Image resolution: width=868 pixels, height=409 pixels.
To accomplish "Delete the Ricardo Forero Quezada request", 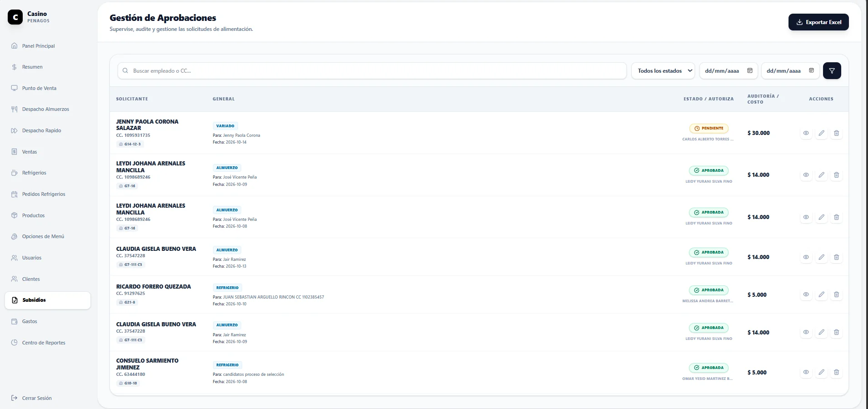I will tap(836, 294).
